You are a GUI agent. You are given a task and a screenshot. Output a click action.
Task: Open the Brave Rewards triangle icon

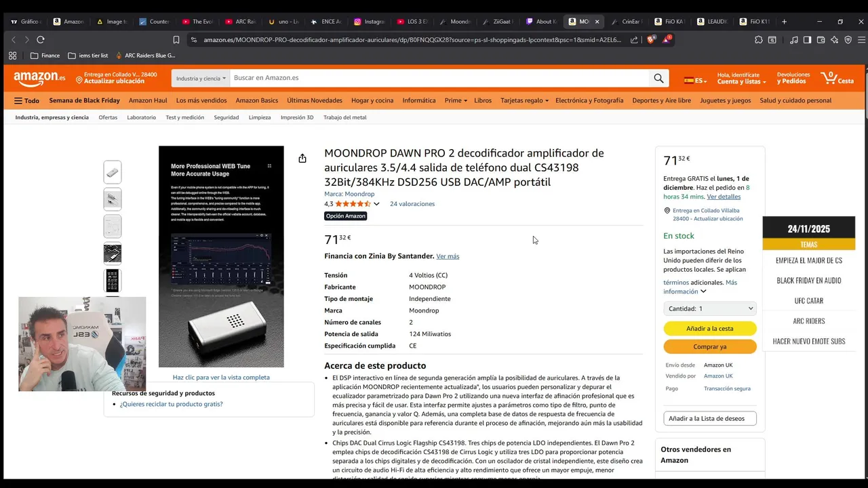click(x=666, y=40)
